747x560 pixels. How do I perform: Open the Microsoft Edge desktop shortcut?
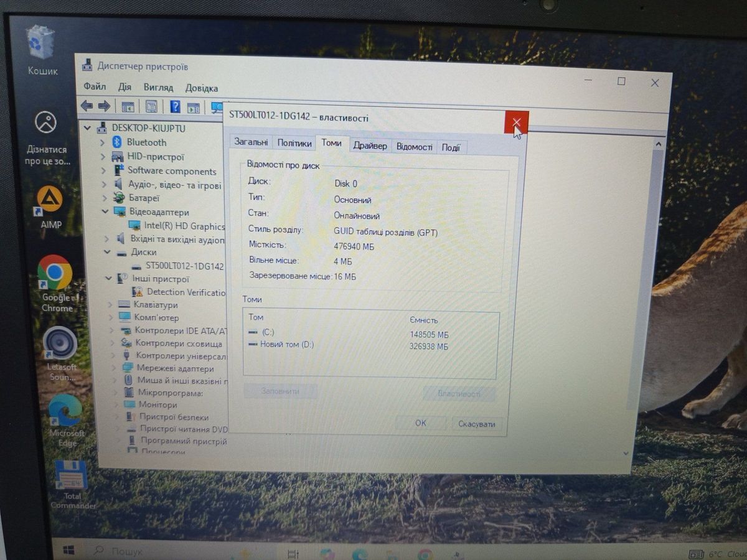coord(65,411)
